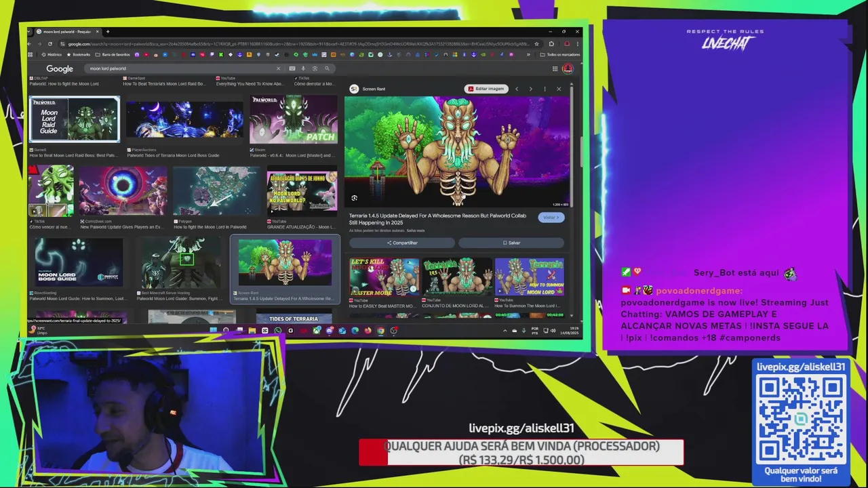Open Polygon map image result
The height and width of the screenshot is (488, 868).
(x=216, y=190)
